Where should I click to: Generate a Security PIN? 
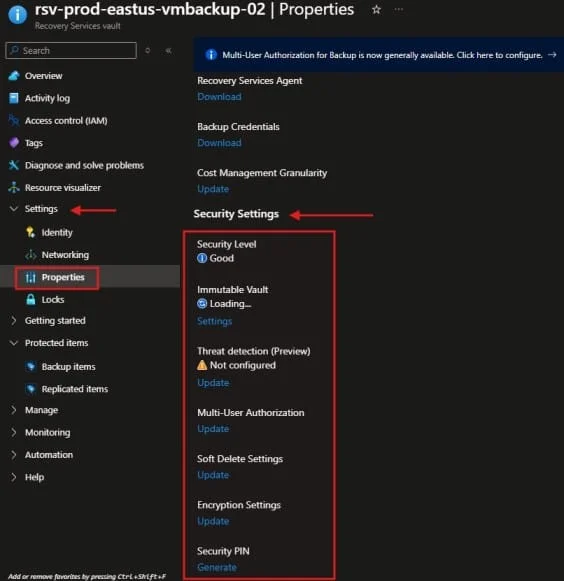tap(217, 567)
